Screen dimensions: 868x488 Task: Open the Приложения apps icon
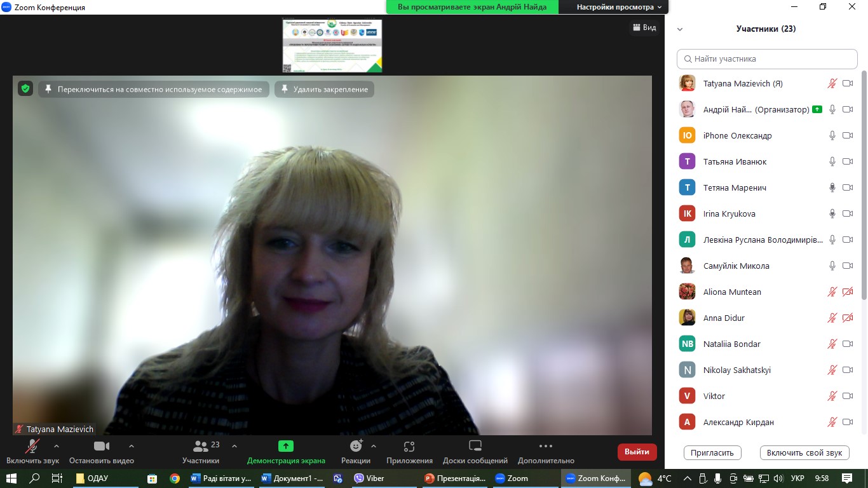(x=409, y=446)
